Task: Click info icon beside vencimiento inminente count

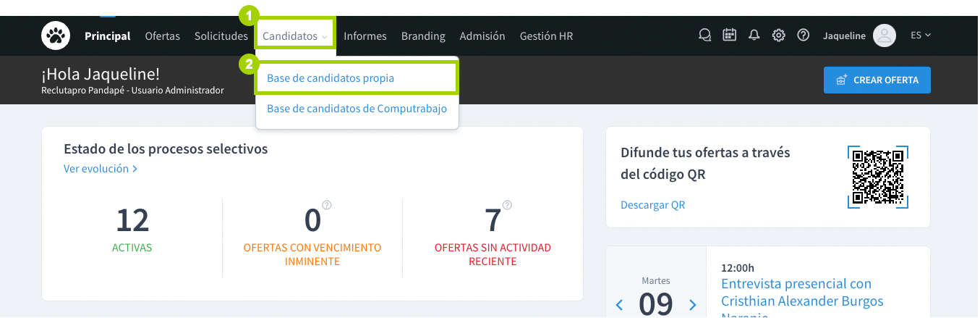Action: pos(327,205)
